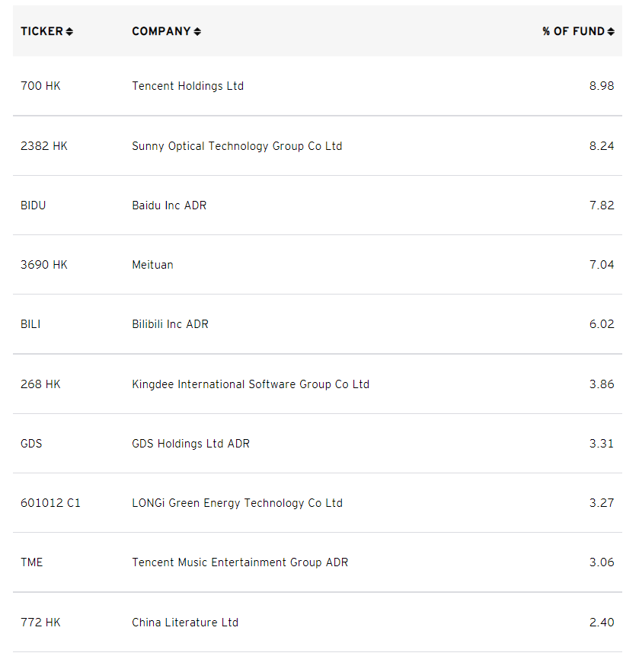Sort the table by the TICKER header
Screen dimensions: 639x672
tap(42, 32)
